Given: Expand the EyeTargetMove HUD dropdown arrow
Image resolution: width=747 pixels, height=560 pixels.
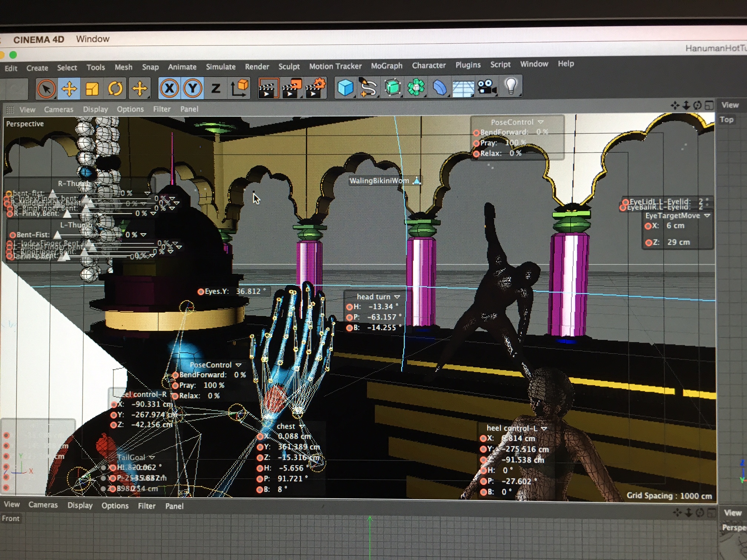Looking at the screenshot, I should click(x=707, y=216).
